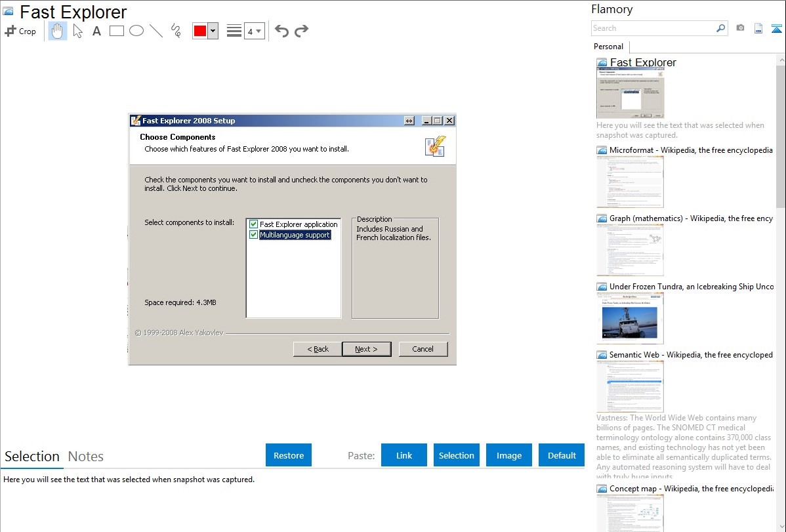The width and height of the screenshot is (786, 532).
Task: Select the rectangle shape tool
Action: point(116,31)
